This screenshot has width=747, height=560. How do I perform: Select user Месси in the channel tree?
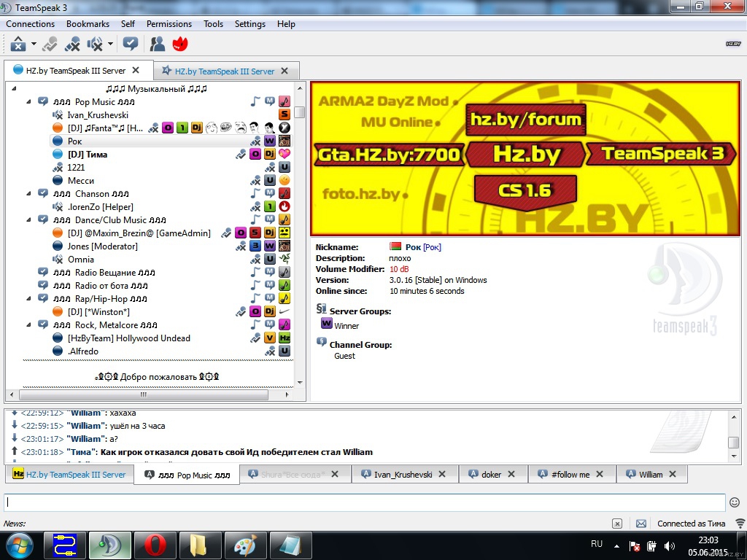80,181
